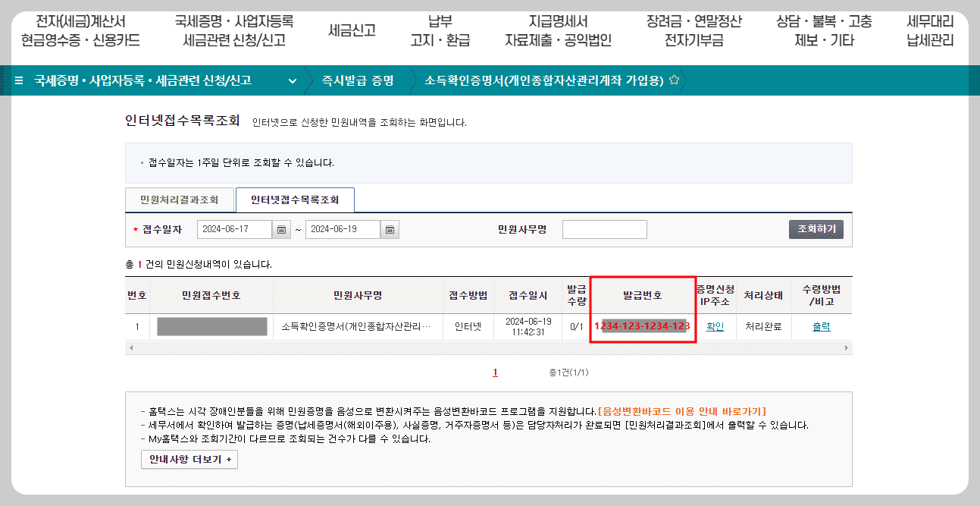Click the 민원사무명 text input field
The image size is (980, 506).
point(604,228)
